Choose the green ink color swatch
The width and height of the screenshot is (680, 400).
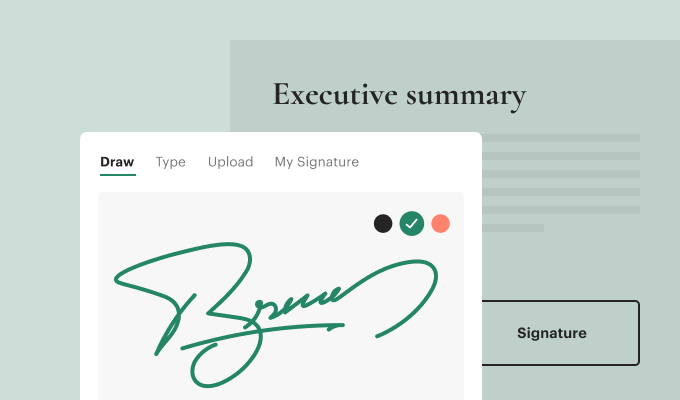pyautogui.click(x=412, y=224)
